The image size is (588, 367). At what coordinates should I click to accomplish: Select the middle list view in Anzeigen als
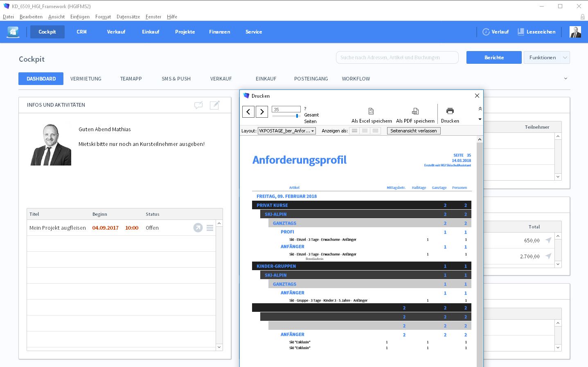pyautogui.click(x=365, y=131)
